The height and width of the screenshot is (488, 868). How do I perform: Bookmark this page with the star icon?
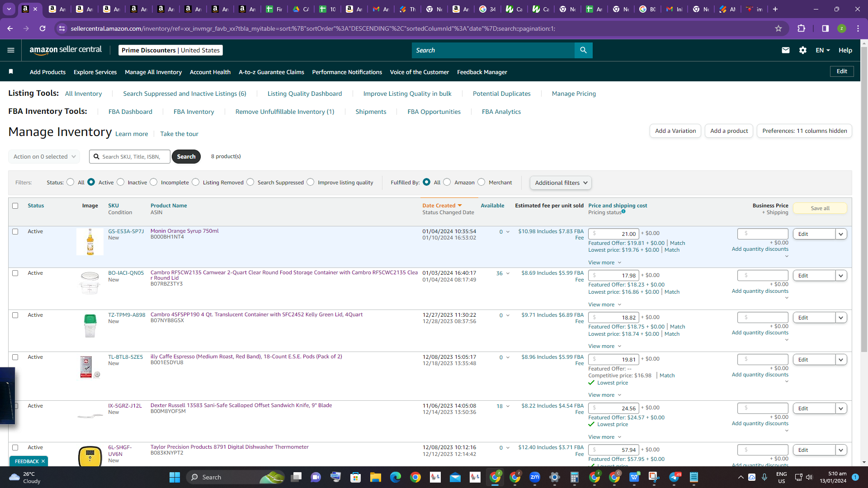(778, 28)
